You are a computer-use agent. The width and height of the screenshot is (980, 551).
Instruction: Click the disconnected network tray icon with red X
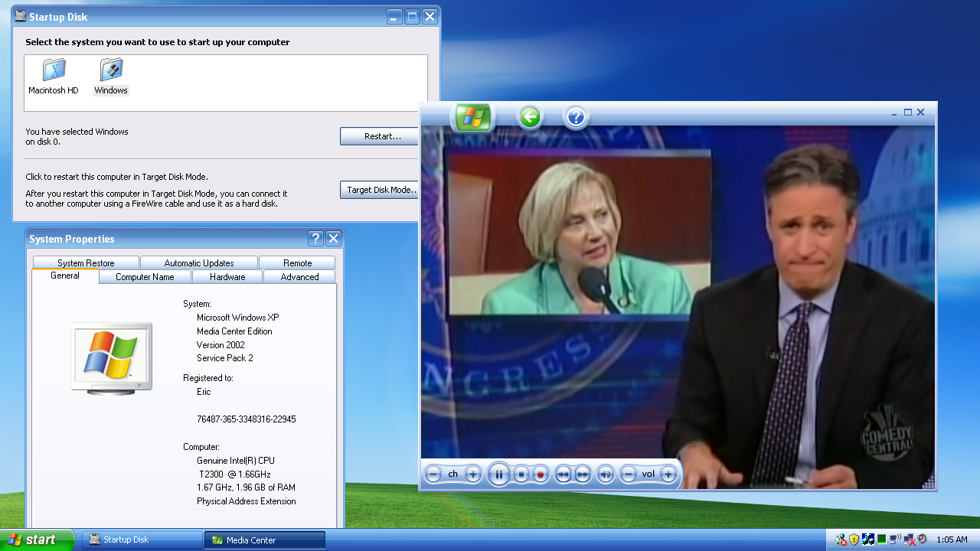tap(909, 540)
